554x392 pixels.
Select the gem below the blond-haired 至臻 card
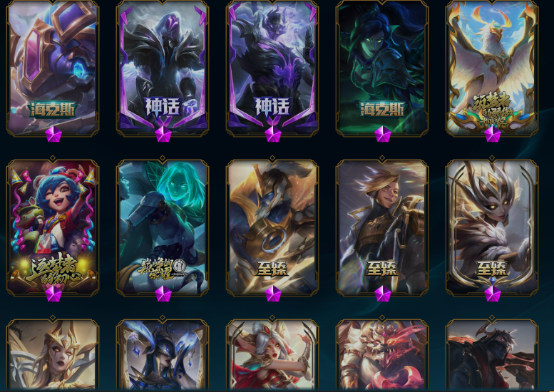point(383,294)
